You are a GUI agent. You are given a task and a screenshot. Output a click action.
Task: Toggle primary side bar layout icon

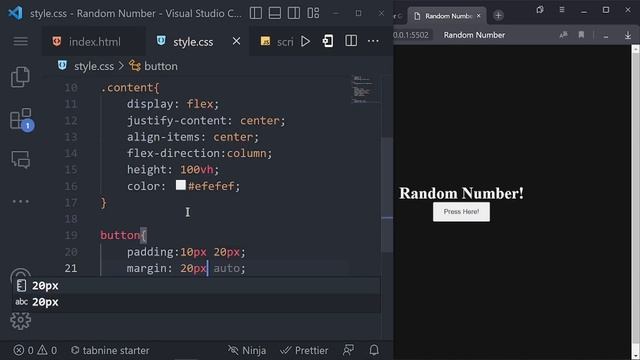click(256, 13)
